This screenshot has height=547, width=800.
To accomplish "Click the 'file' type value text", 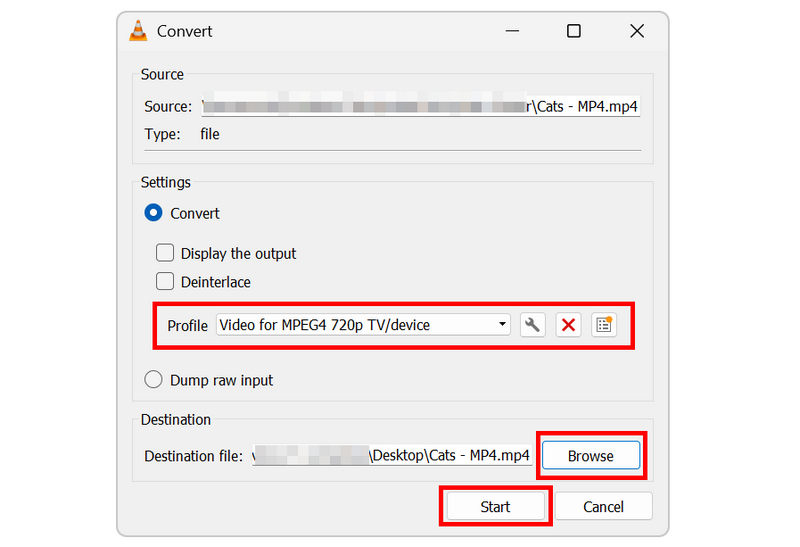I will coord(210,134).
